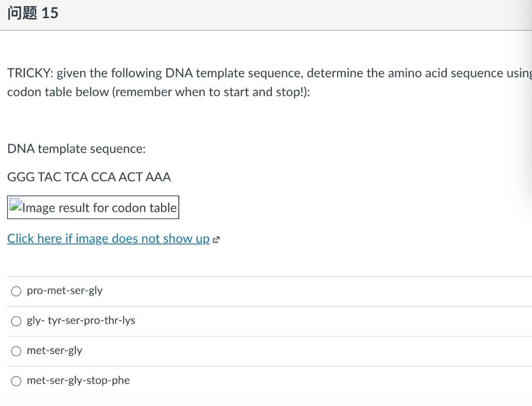This screenshot has width=532, height=406.
Task: Select the 'gly- tyr-ser-pro-thr-lys' answer option
Action: click(16, 321)
